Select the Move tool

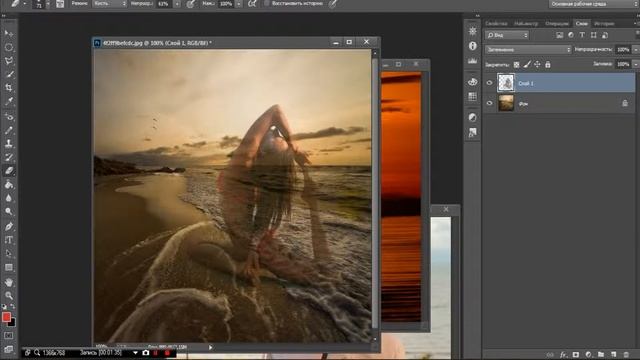click(x=8, y=33)
